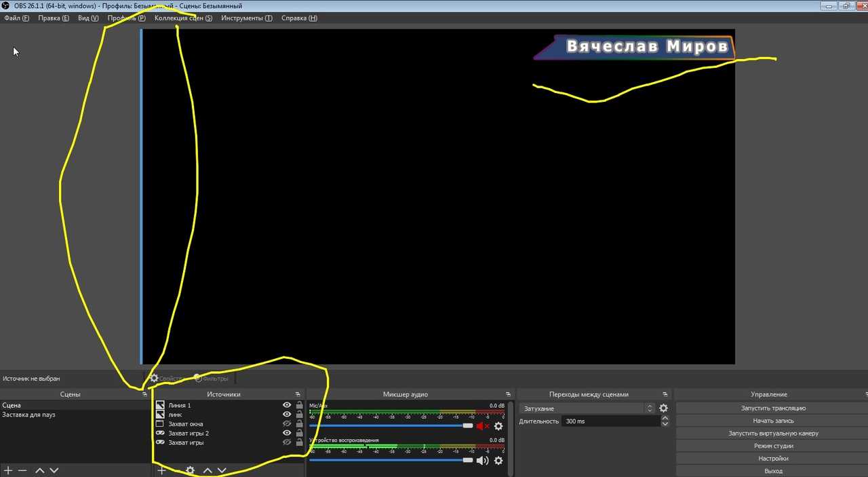Open the Затухание transition dropdown
Screen dimensions: 868x477
587,408
